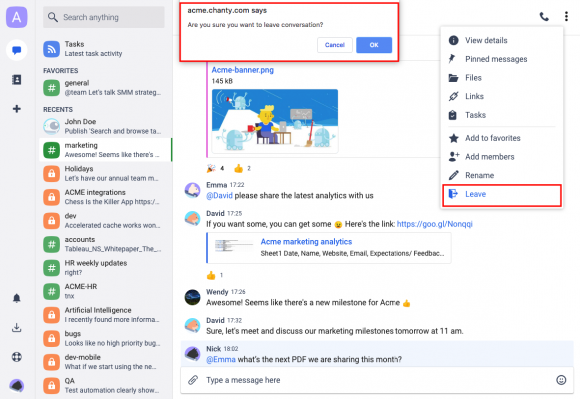
Task: Attach a file with paperclip icon
Action: click(193, 380)
